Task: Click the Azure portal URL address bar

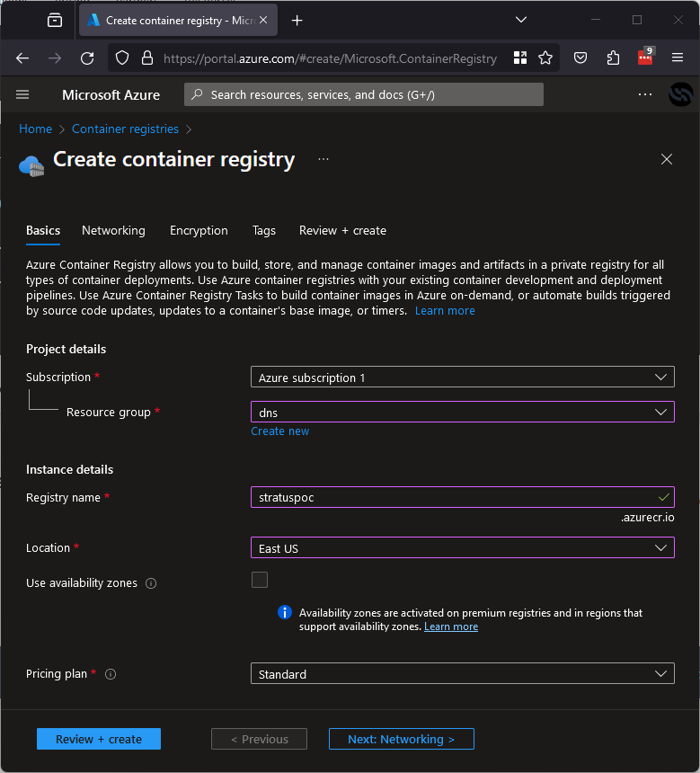Action: (x=330, y=58)
